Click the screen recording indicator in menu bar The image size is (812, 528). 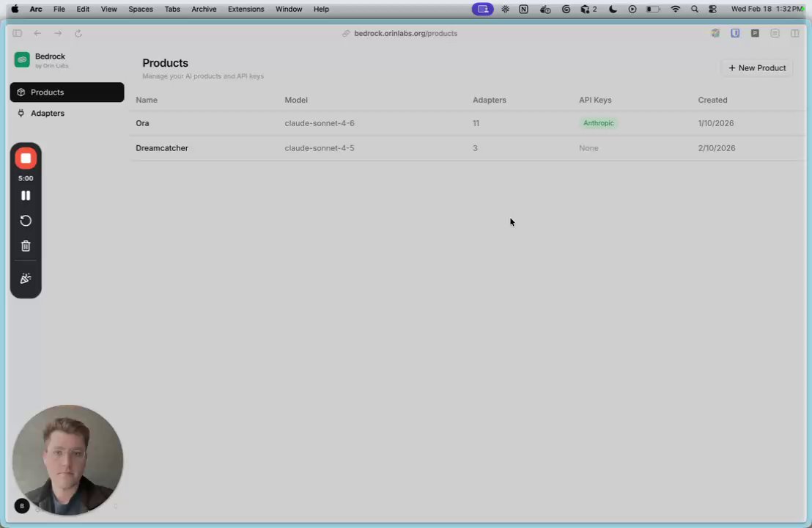pos(483,9)
